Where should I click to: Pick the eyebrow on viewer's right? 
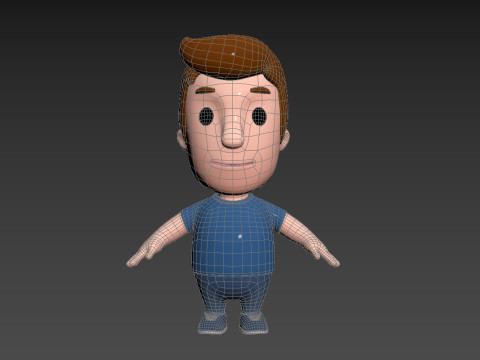[260, 90]
